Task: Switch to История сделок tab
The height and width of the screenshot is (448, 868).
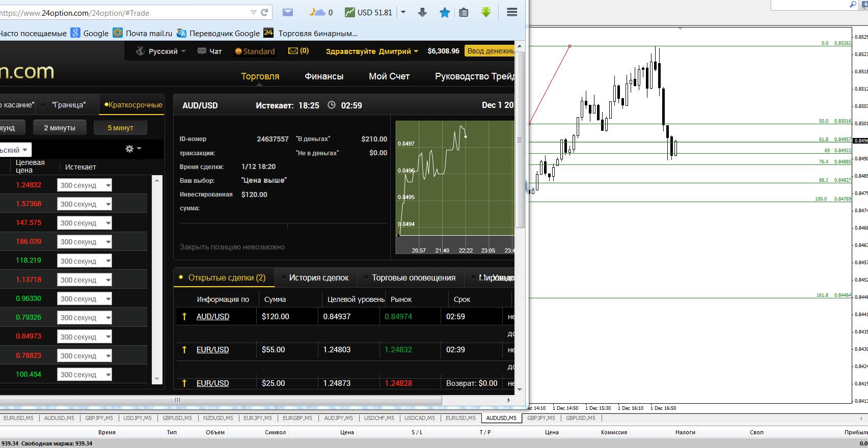Action: (x=319, y=277)
